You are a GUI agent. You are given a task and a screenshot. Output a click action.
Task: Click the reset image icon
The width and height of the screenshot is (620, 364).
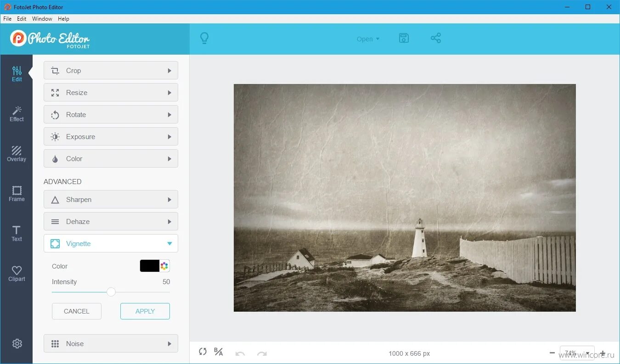(x=203, y=352)
